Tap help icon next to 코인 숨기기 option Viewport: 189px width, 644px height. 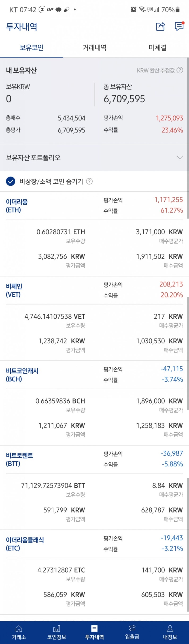click(x=89, y=182)
